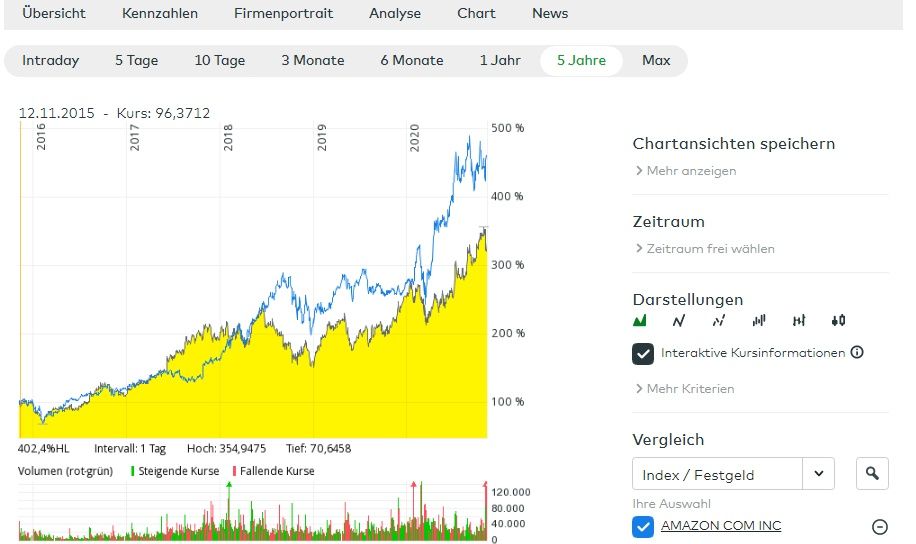Open the AMAZON COM INC link
The height and width of the screenshot is (544, 916).
pyautogui.click(x=721, y=526)
